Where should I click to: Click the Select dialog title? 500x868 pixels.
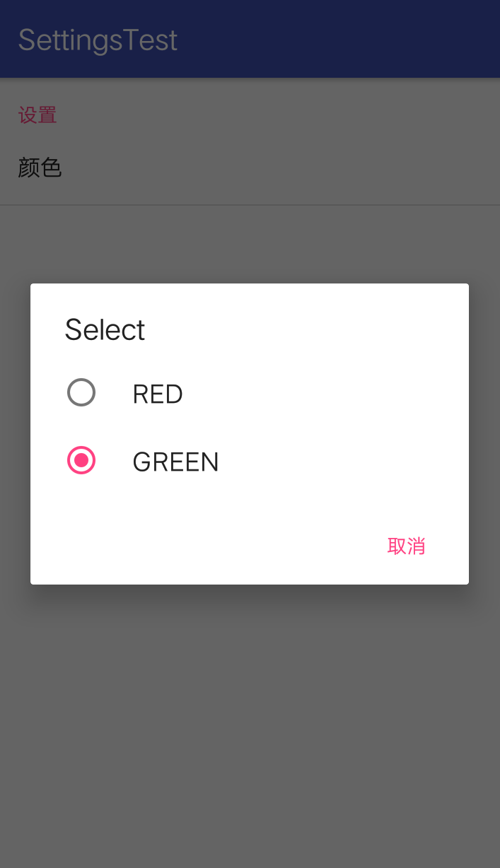click(x=104, y=329)
